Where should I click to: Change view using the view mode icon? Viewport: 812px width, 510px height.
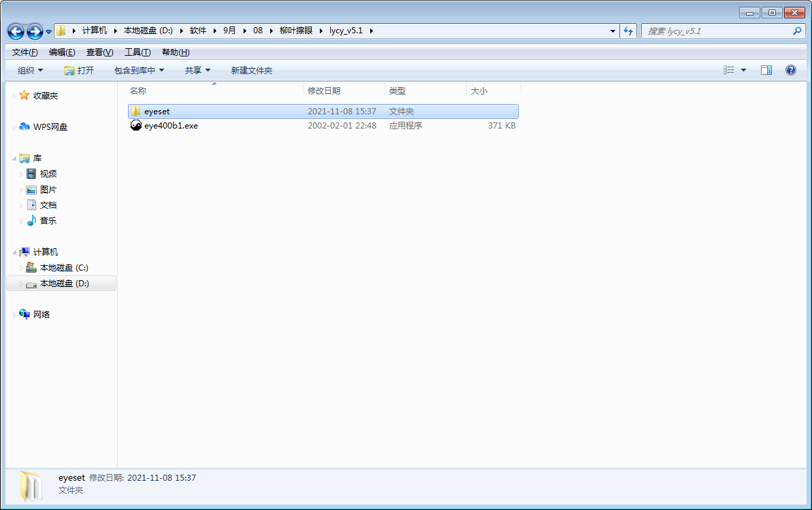pos(729,70)
